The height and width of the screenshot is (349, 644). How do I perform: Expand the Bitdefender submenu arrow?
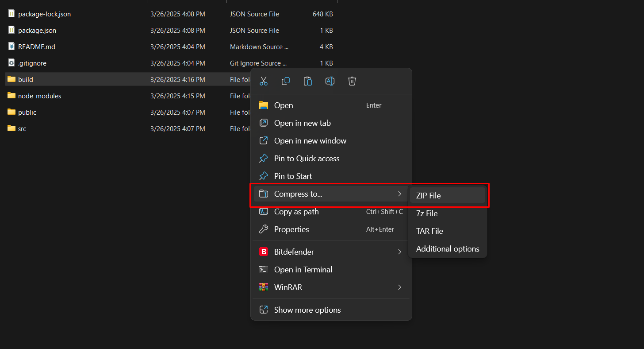[399, 252]
